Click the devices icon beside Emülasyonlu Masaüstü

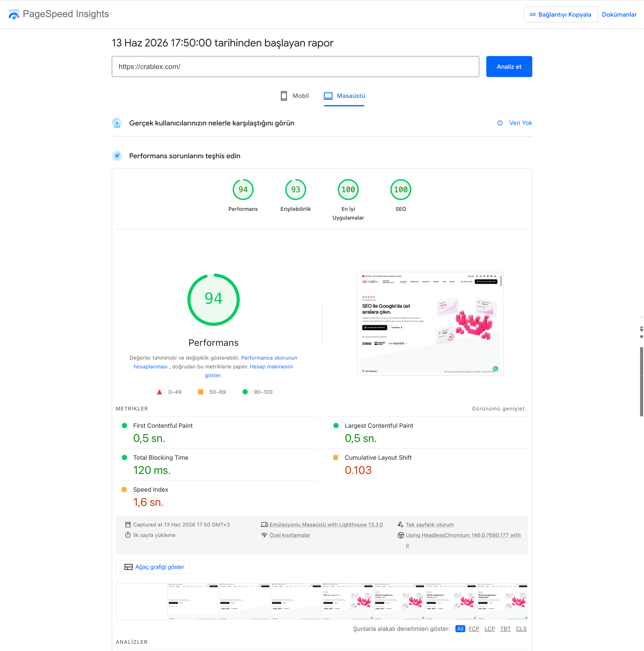point(264,524)
